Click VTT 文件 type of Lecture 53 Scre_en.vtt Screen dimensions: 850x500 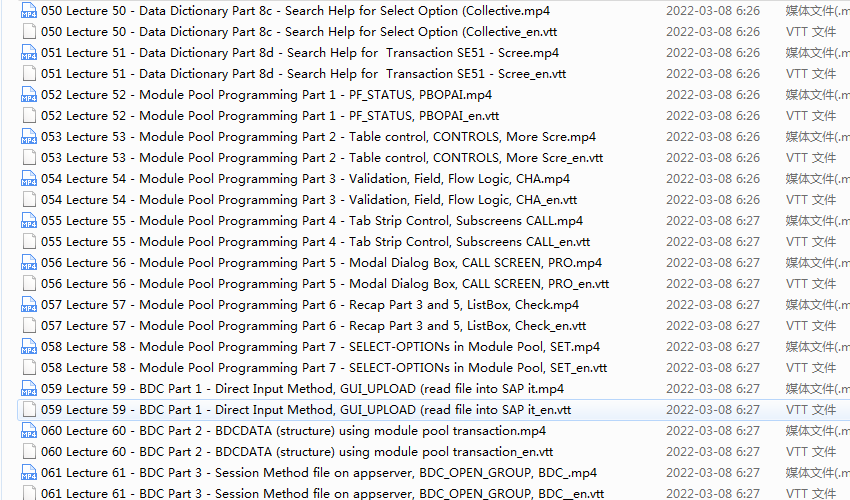(811, 158)
